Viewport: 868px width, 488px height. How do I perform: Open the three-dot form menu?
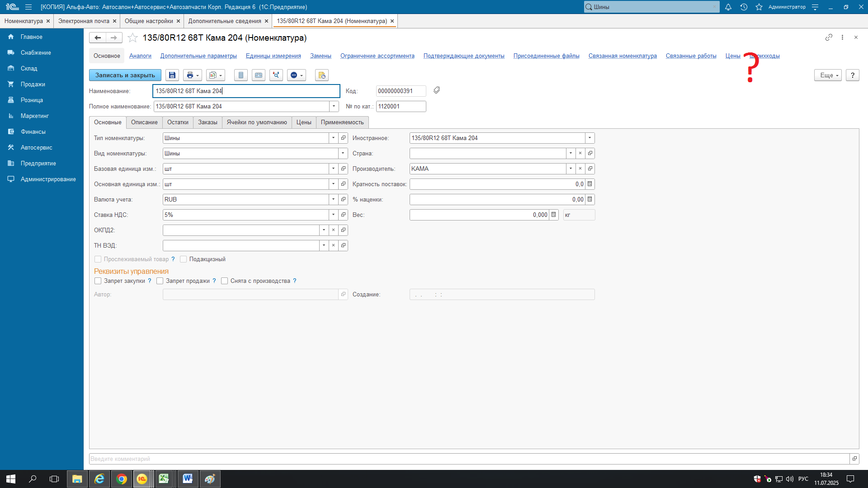842,38
